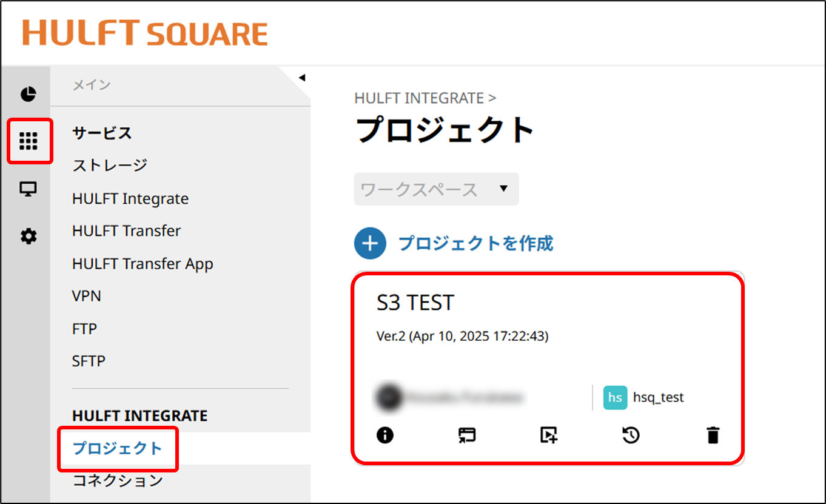Open HULFT Transfer App service

(143, 264)
